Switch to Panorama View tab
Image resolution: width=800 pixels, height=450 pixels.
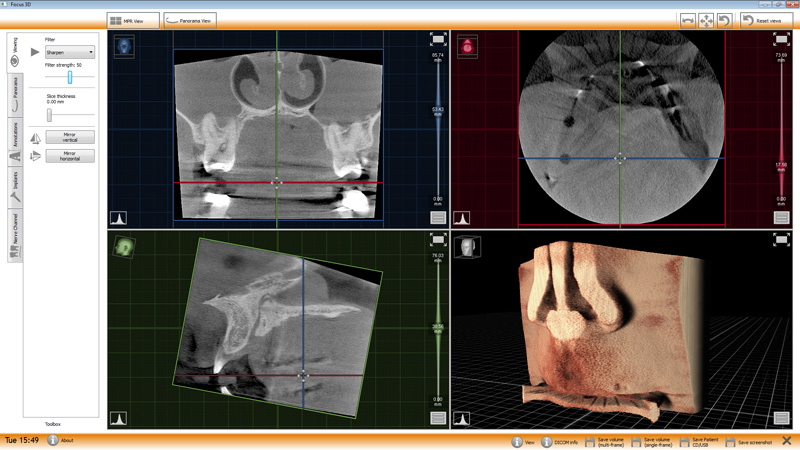(189, 20)
